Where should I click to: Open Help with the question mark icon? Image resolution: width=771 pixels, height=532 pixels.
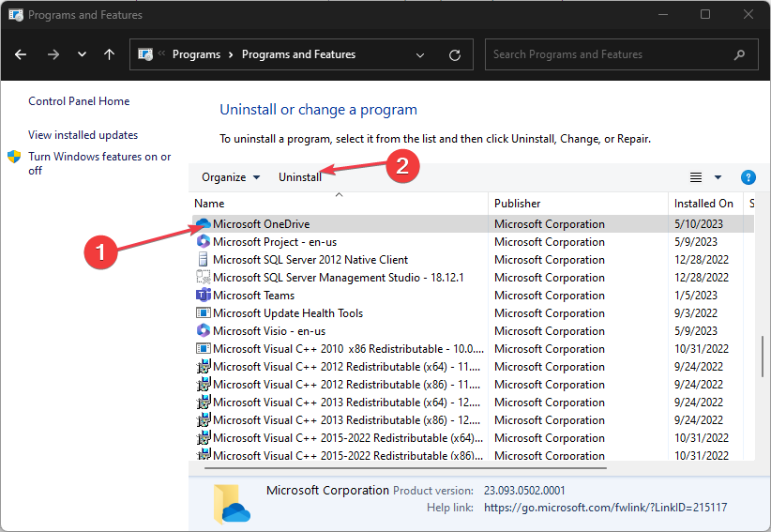coord(748,177)
